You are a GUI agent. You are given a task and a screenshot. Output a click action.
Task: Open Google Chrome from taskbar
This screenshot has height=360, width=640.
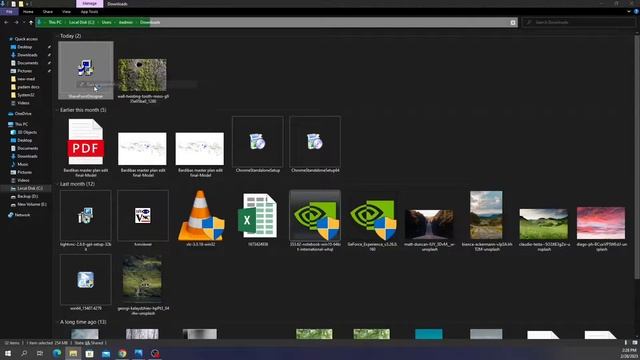click(x=122, y=353)
